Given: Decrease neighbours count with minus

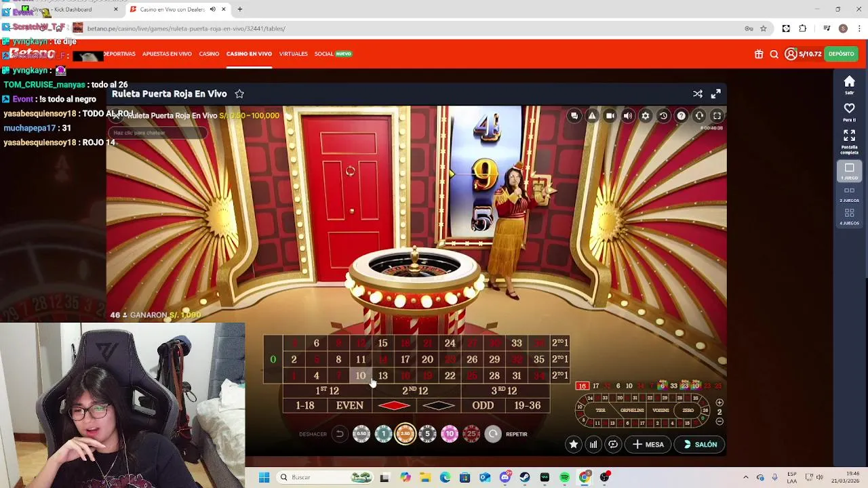Looking at the screenshot, I should coord(719,421).
